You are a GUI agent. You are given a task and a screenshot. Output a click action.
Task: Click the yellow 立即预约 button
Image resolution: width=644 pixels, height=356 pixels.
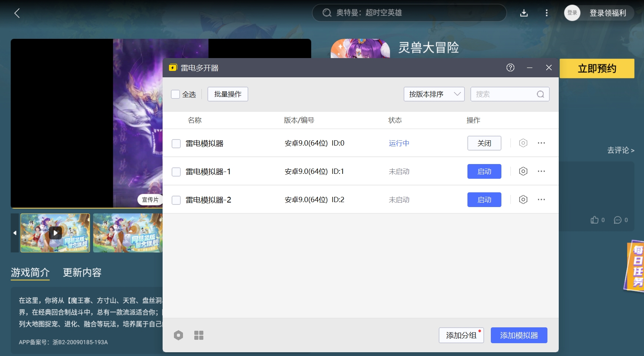(x=597, y=68)
